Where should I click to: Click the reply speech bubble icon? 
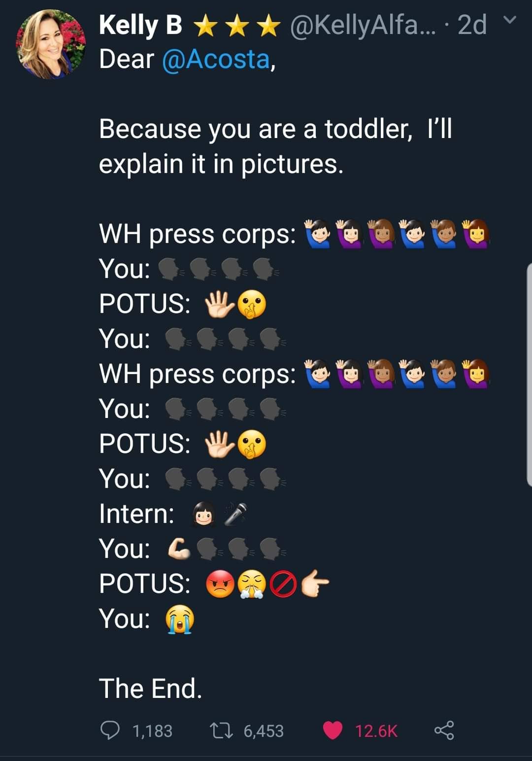pos(109,730)
